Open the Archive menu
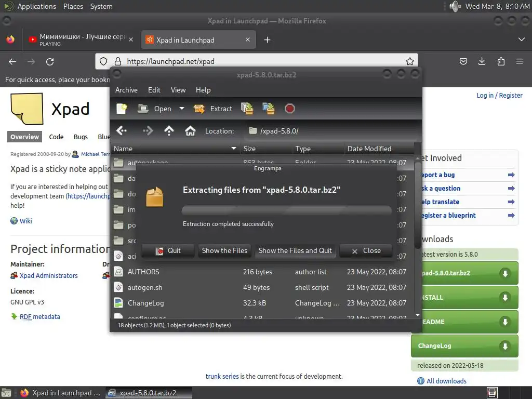This screenshot has height=399, width=532. pyautogui.click(x=126, y=90)
